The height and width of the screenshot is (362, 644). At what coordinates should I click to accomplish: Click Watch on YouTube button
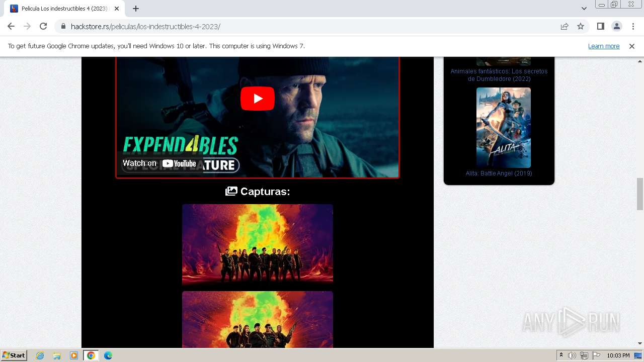(159, 163)
